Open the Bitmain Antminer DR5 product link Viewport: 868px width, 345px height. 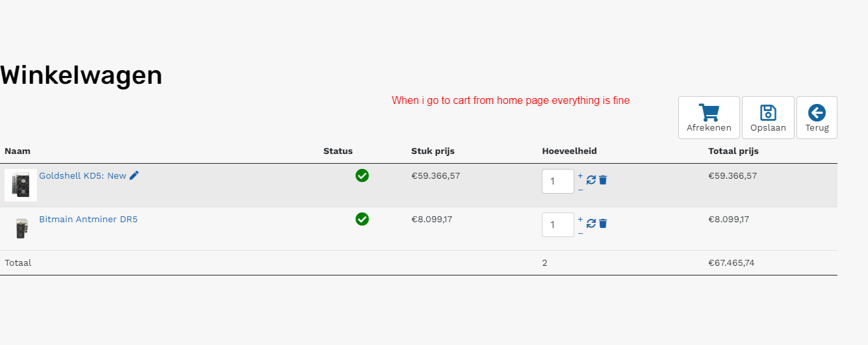[x=88, y=219]
